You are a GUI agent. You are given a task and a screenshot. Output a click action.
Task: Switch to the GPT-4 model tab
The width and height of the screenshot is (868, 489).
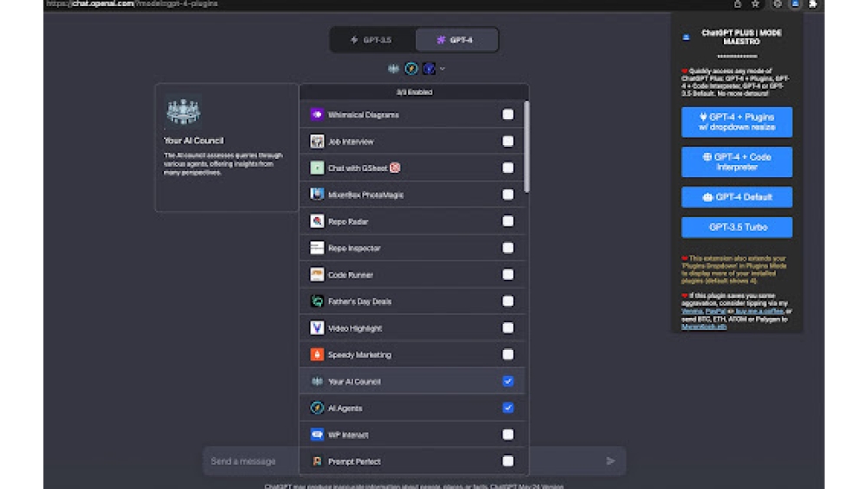(457, 40)
